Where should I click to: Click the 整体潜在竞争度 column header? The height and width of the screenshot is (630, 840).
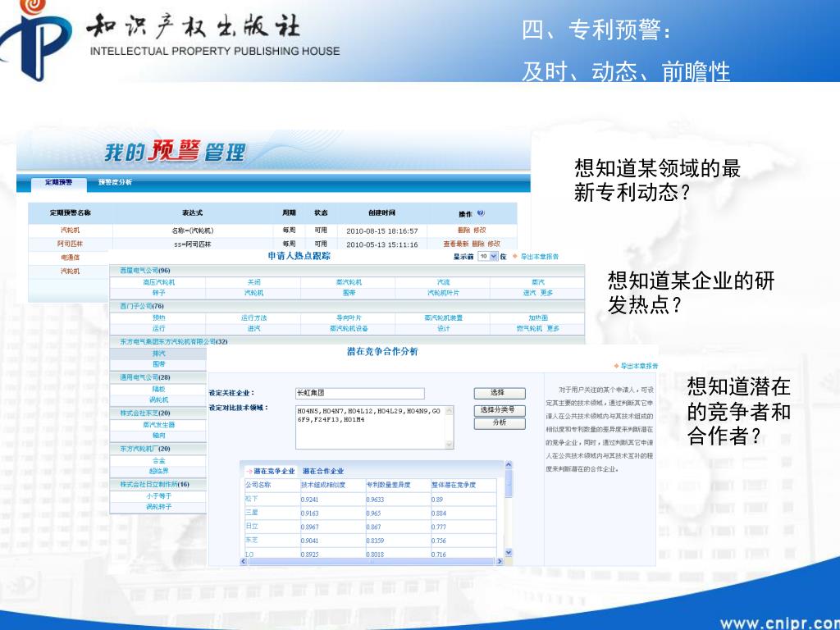coord(453,485)
